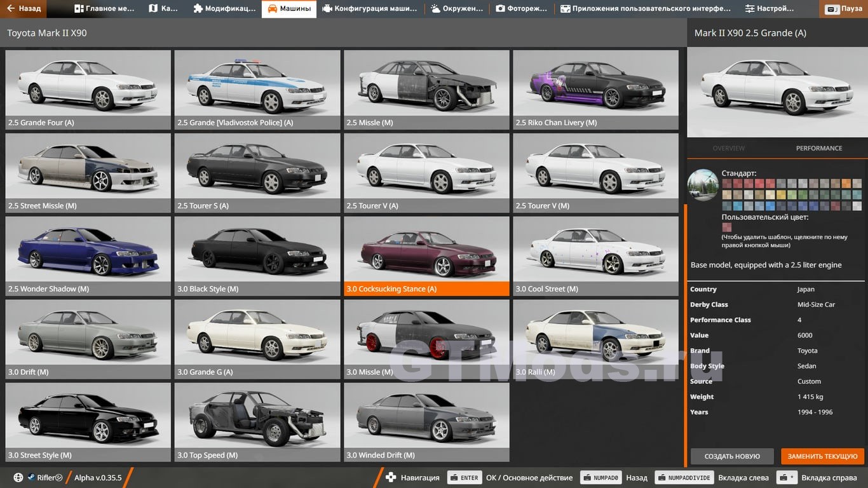The height and width of the screenshot is (488, 868).
Task: Click the round environment preview icon
Action: point(703,186)
